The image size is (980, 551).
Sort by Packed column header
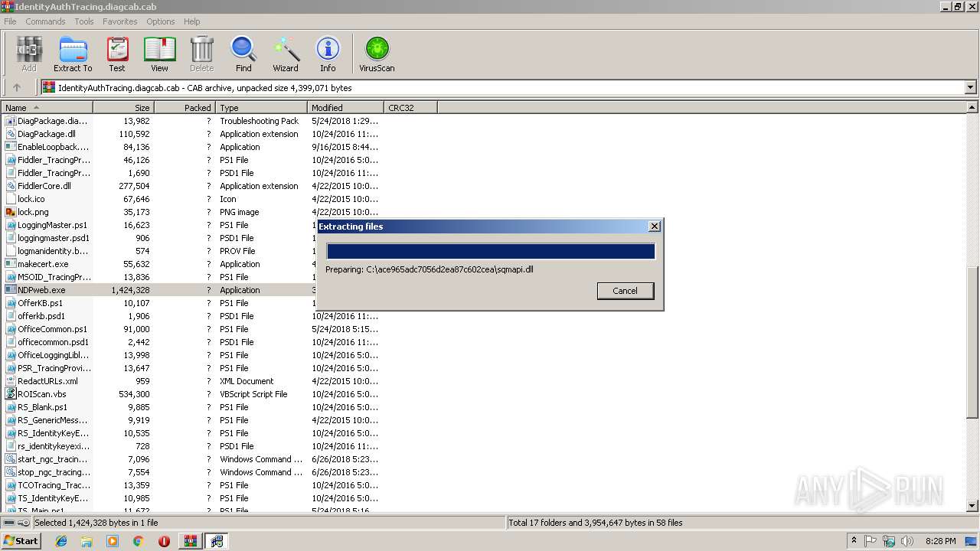185,108
